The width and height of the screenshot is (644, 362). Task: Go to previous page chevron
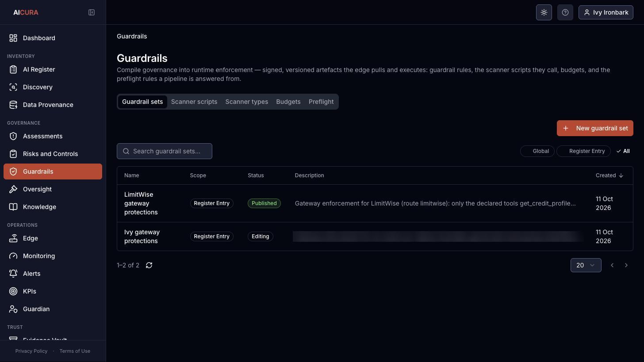612,265
